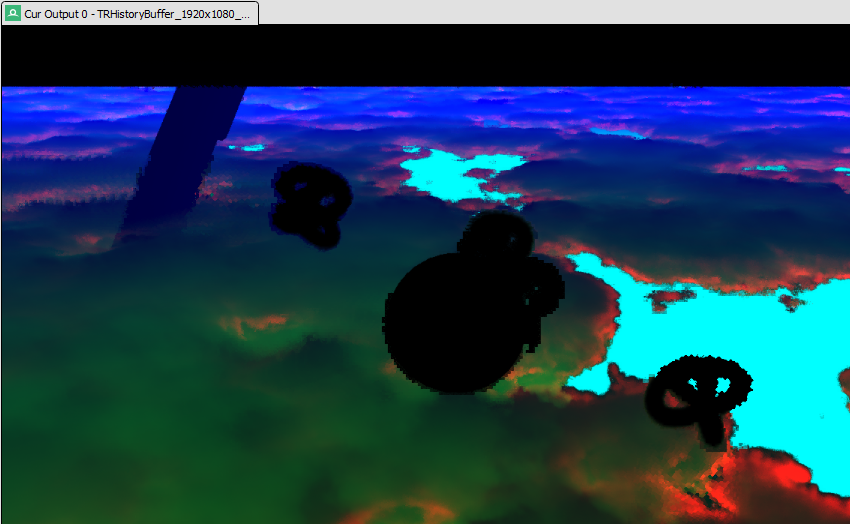Pick a pixel in the dark green lower-left region
850x524 pixels.
(100, 400)
